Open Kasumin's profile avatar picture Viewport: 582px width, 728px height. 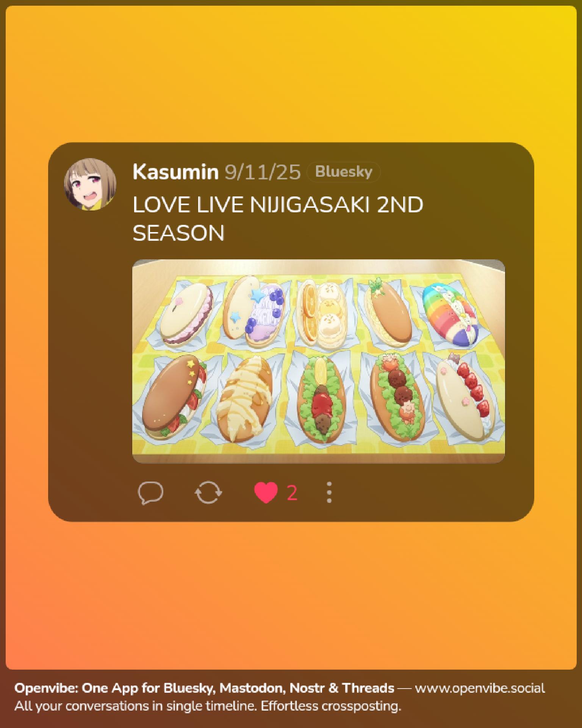click(x=90, y=184)
